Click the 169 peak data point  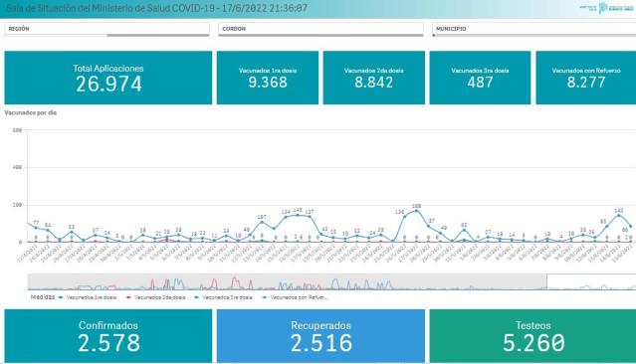point(416,211)
